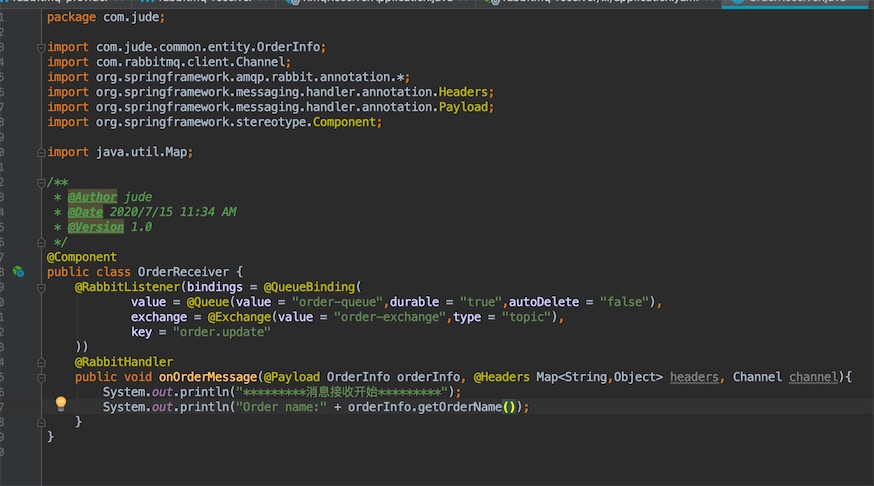
Task: Click the "order-queue" string literal
Action: click(x=337, y=302)
